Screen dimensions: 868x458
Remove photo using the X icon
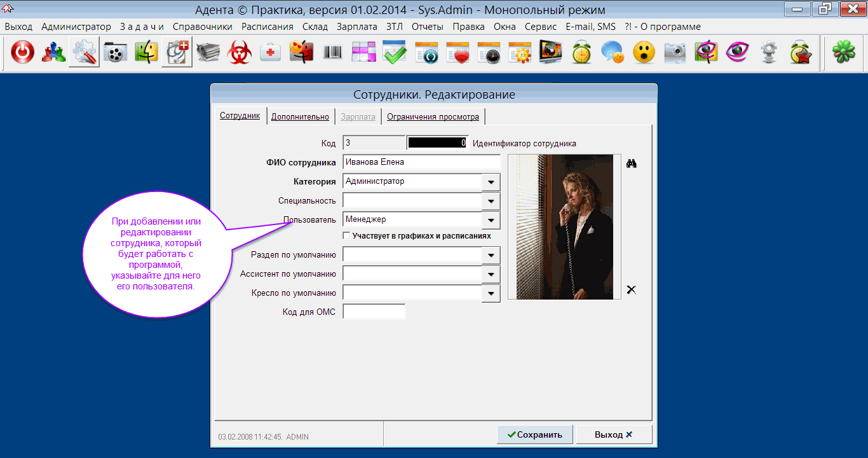coord(631,290)
